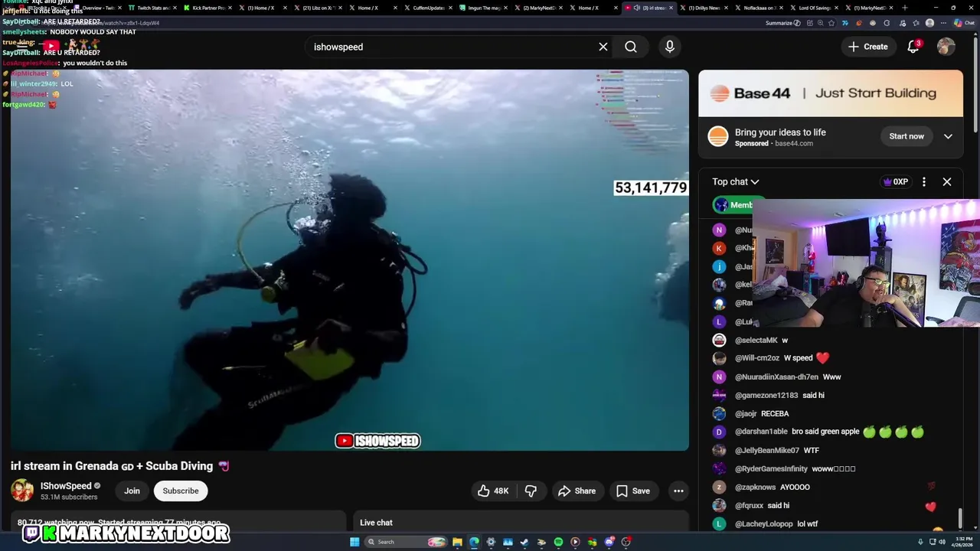Click @Will-cm2oz chat username
This screenshot has height=551, width=980.
coord(757,358)
